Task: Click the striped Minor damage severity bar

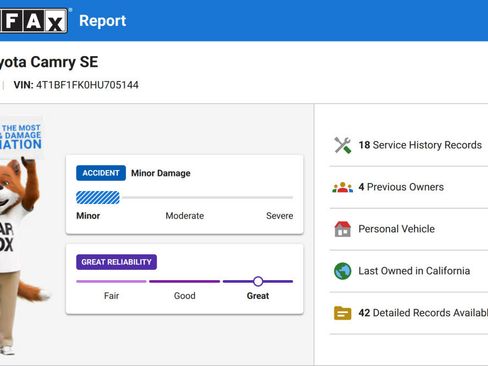Action: (98, 198)
